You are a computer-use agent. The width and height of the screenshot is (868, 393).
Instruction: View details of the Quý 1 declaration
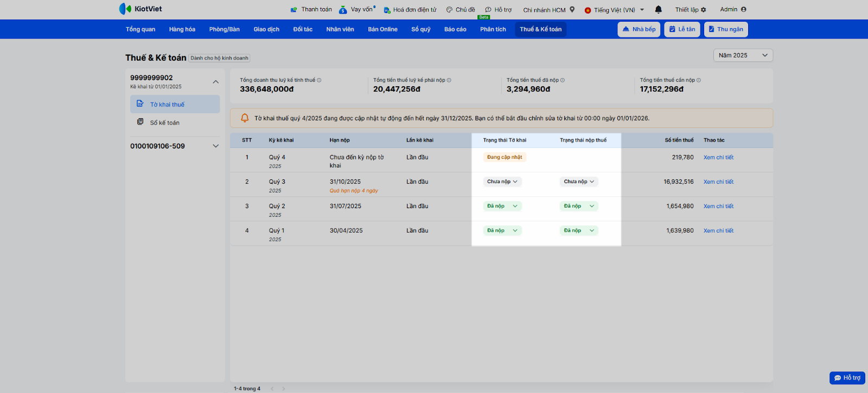[718, 230]
